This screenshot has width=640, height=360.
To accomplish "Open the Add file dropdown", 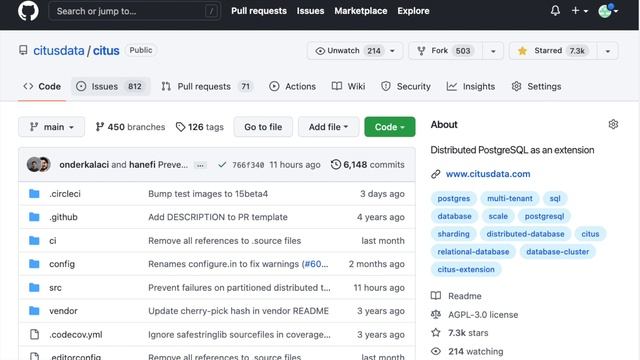I will (x=328, y=127).
